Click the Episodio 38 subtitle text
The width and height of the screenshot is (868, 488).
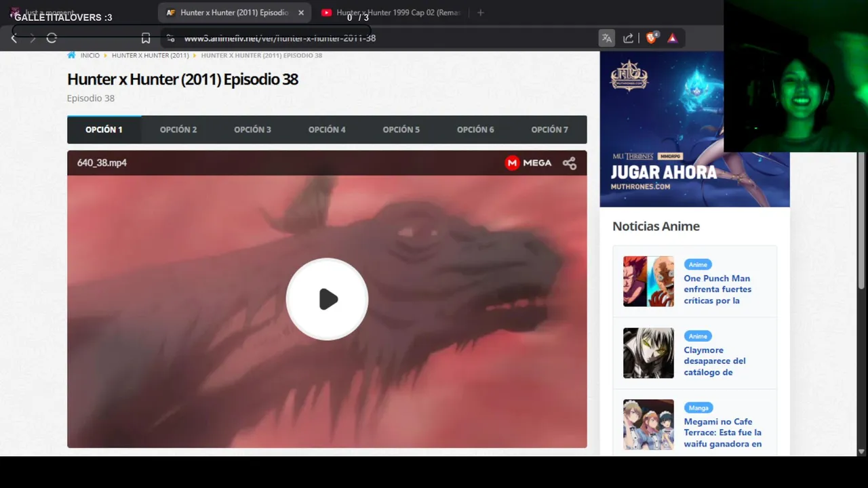coord(91,98)
